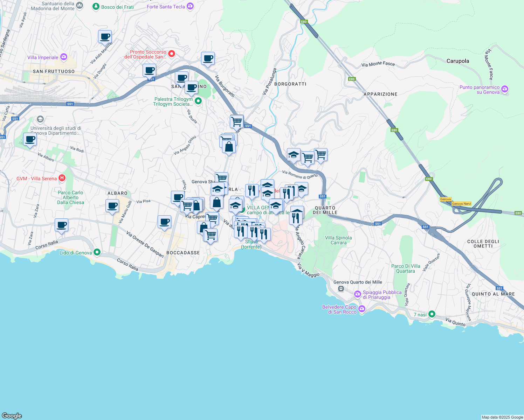Select the rightmost restaurant marker above Sturla torrente
Image resolution: width=524 pixels, height=420 pixels.
click(264, 235)
